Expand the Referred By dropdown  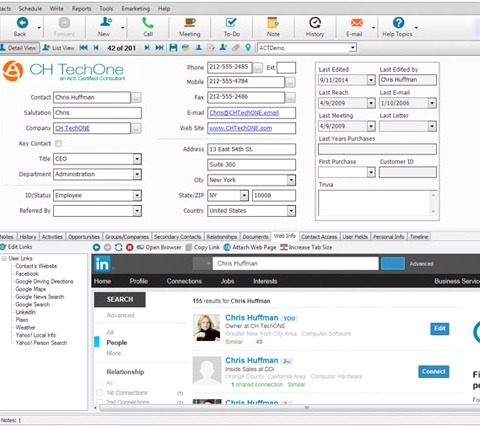tap(137, 211)
